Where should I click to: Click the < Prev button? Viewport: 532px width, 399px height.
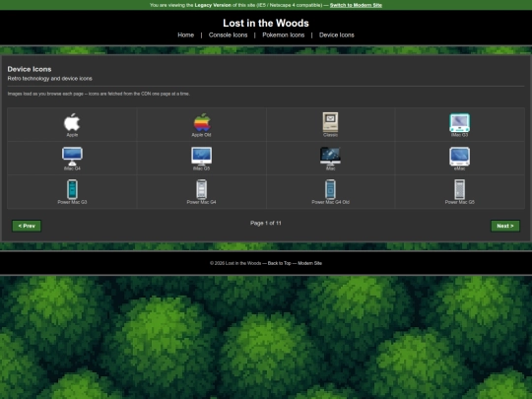pyautogui.click(x=27, y=226)
